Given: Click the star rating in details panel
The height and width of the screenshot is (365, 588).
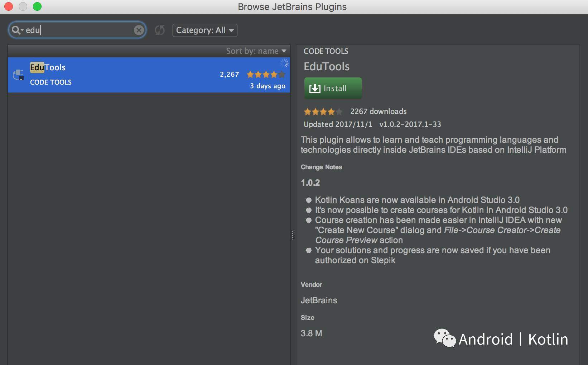Looking at the screenshot, I should coord(323,112).
